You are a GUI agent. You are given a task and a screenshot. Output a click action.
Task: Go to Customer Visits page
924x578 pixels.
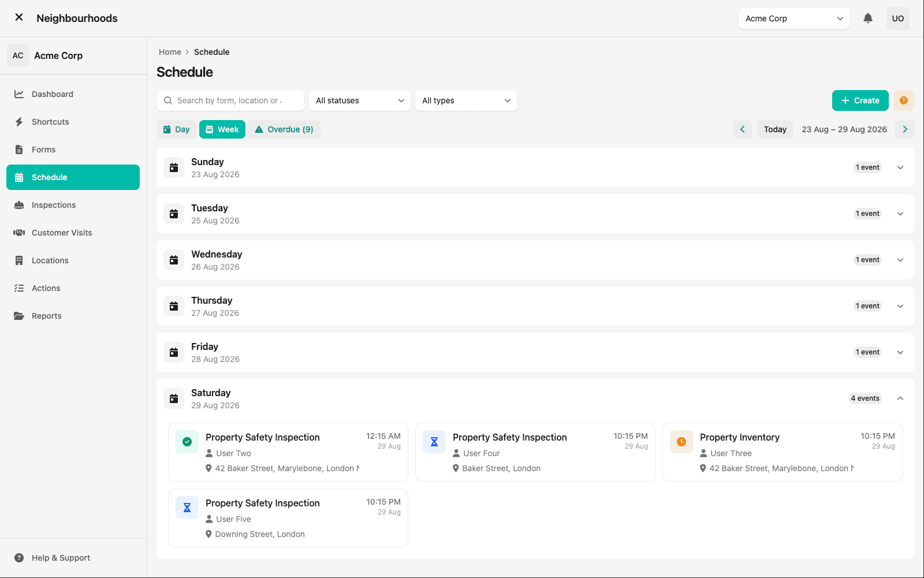[x=73, y=233]
